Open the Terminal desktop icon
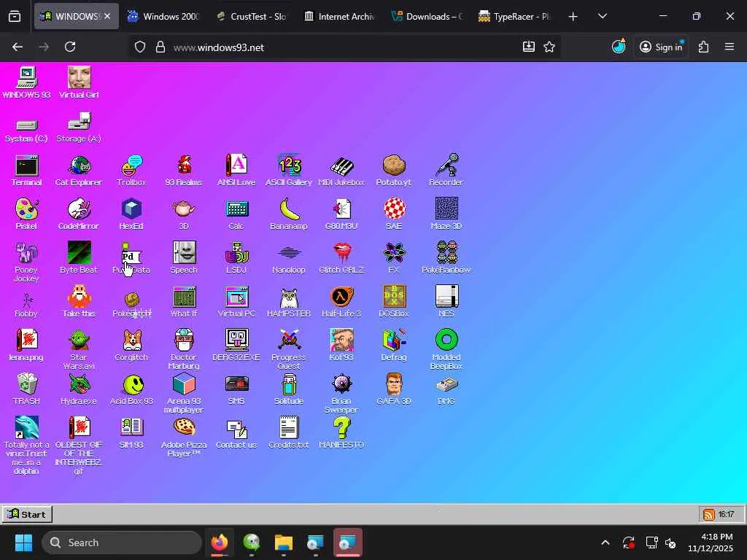Viewport: 747px width, 560px height. point(27,171)
